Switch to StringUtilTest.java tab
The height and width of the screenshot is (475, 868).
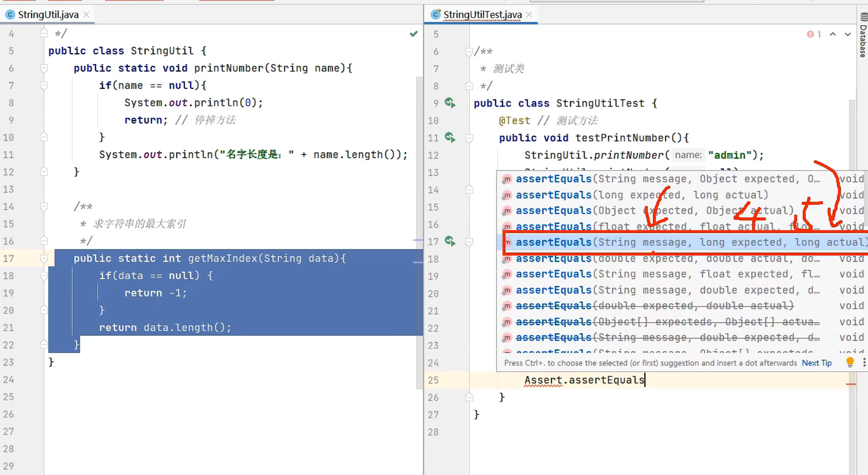(482, 15)
